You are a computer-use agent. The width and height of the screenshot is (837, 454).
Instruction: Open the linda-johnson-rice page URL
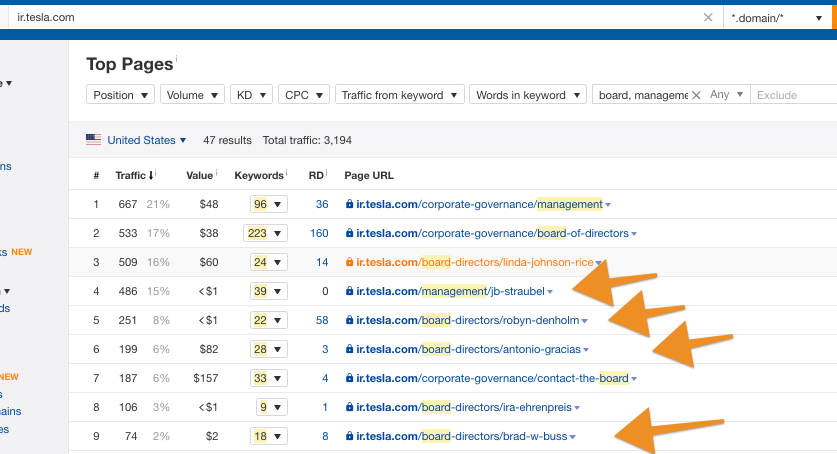pos(475,262)
